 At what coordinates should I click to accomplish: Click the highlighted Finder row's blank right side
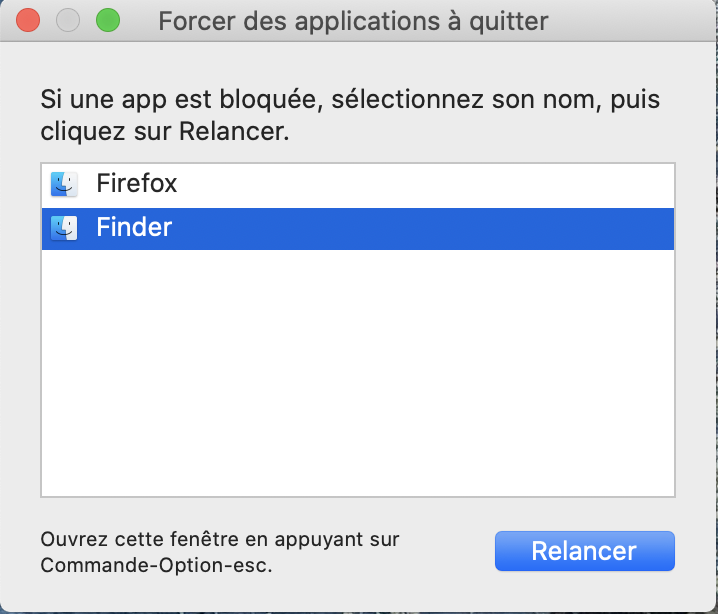point(450,228)
